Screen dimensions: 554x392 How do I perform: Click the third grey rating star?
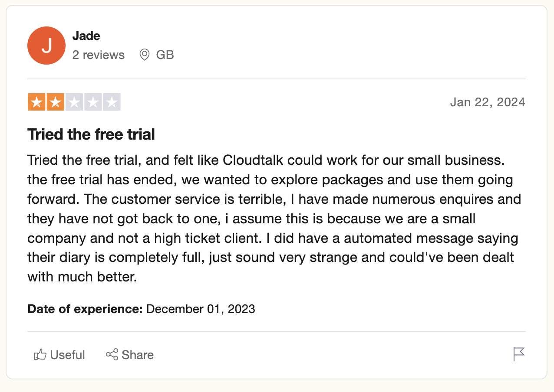point(74,102)
